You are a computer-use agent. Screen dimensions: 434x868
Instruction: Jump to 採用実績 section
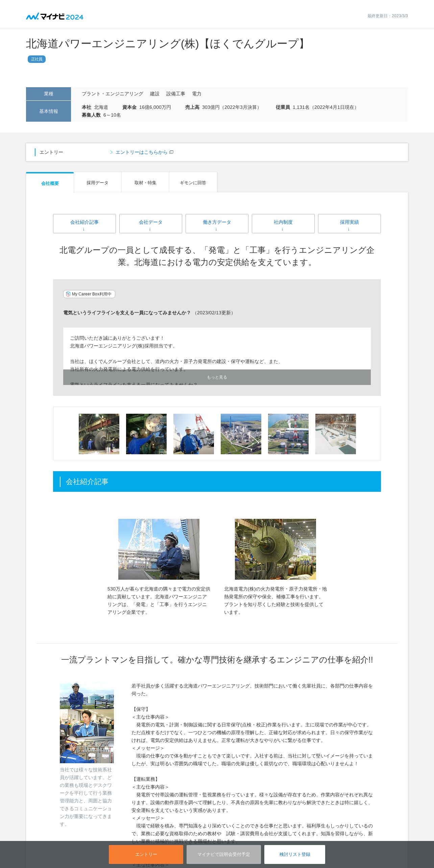[x=349, y=223]
